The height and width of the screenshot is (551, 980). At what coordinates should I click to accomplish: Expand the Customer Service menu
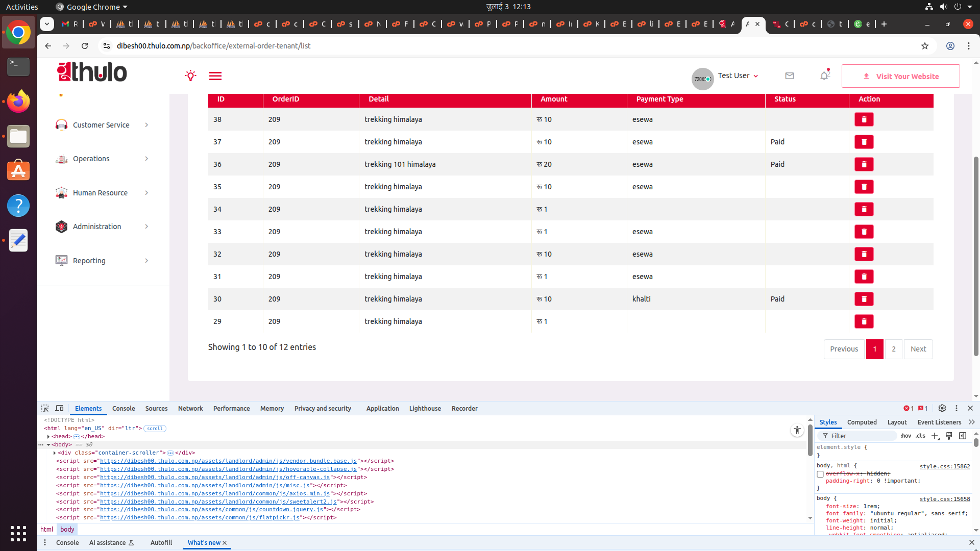click(101, 125)
